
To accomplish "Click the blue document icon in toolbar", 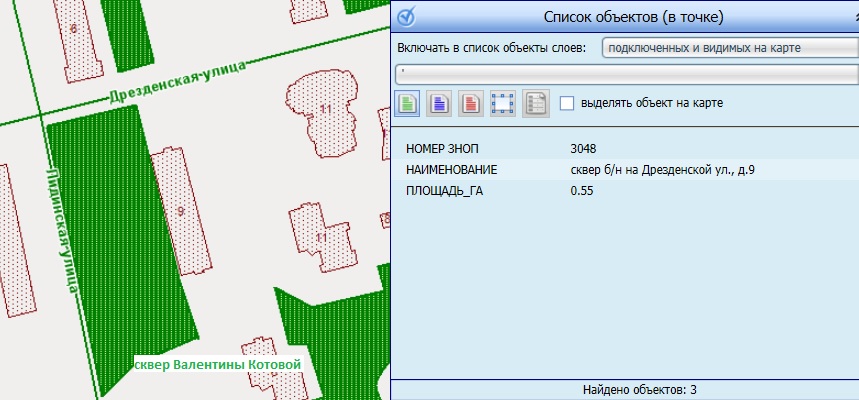I will coord(439,103).
